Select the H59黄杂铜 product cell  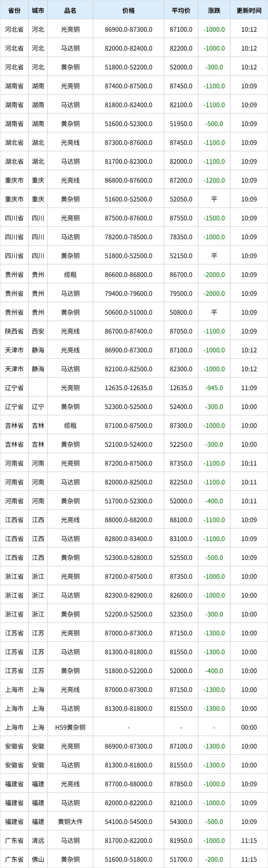pos(70,727)
